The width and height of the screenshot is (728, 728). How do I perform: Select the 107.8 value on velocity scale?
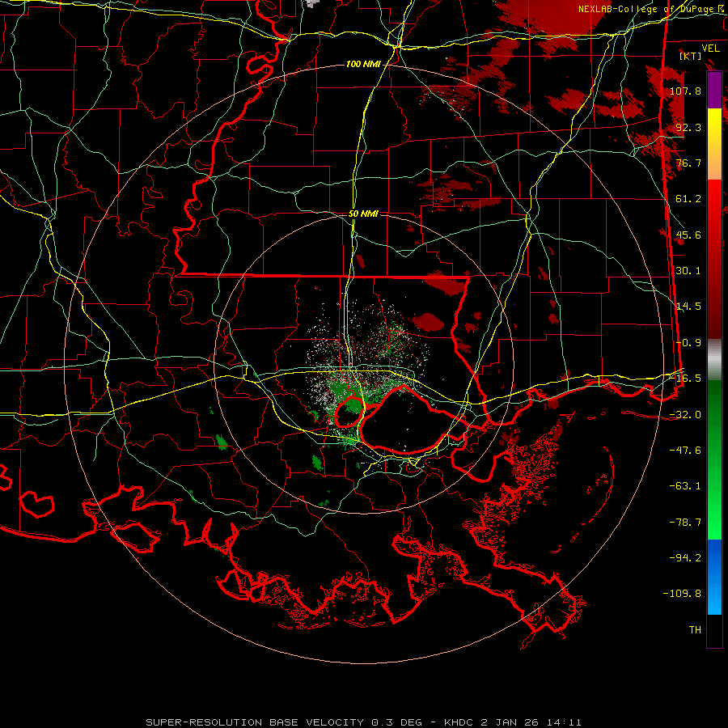(x=685, y=91)
